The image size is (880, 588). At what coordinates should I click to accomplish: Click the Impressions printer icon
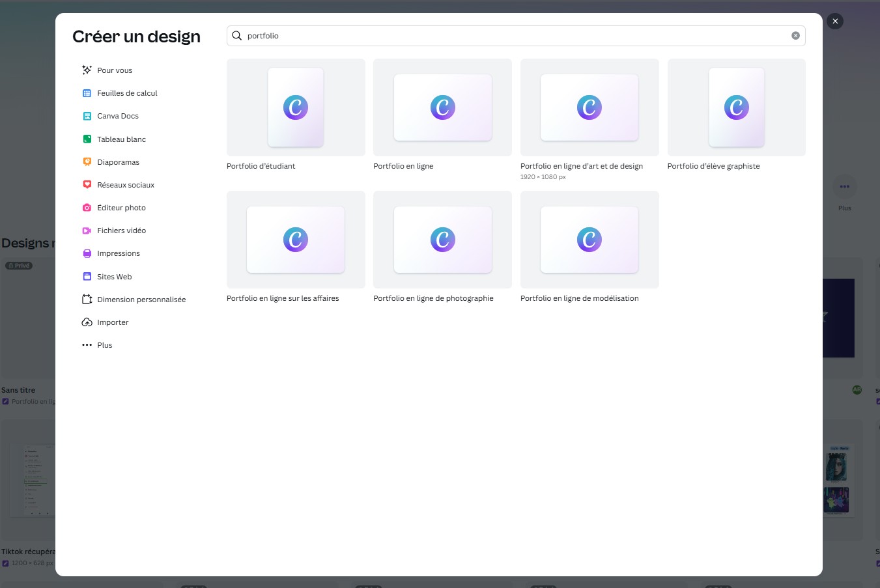[x=87, y=253]
